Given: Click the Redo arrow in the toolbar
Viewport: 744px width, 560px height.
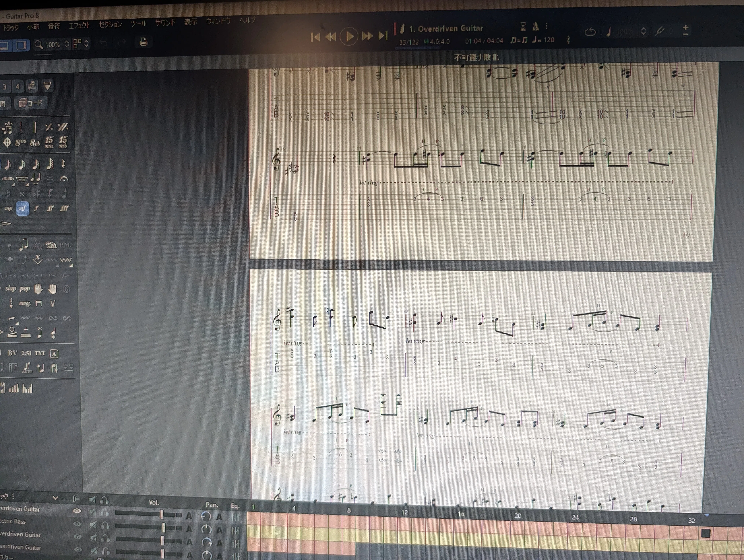Looking at the screenshot, I should coord(122,42).
